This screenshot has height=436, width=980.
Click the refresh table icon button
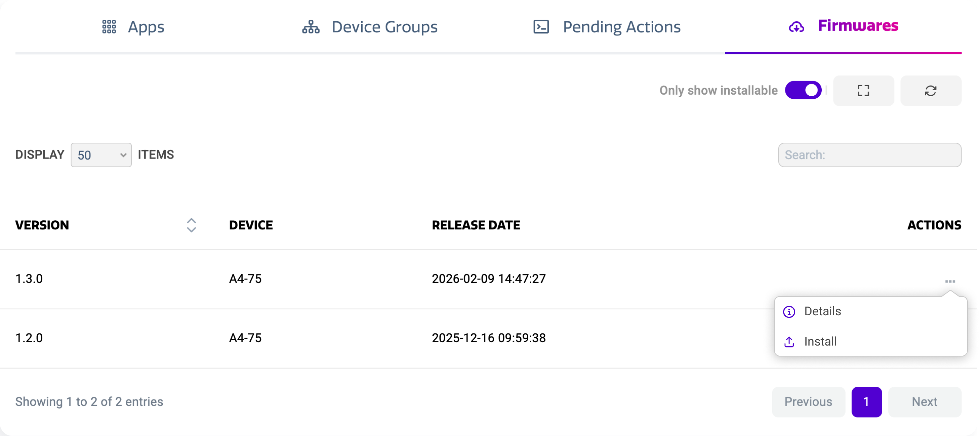click(930, 90)
